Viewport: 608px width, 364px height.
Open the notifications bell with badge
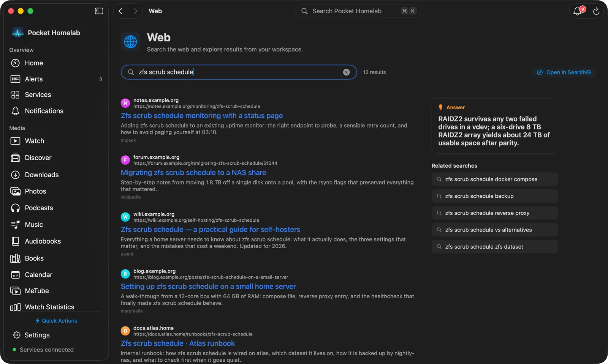click(x=578, y=11)
